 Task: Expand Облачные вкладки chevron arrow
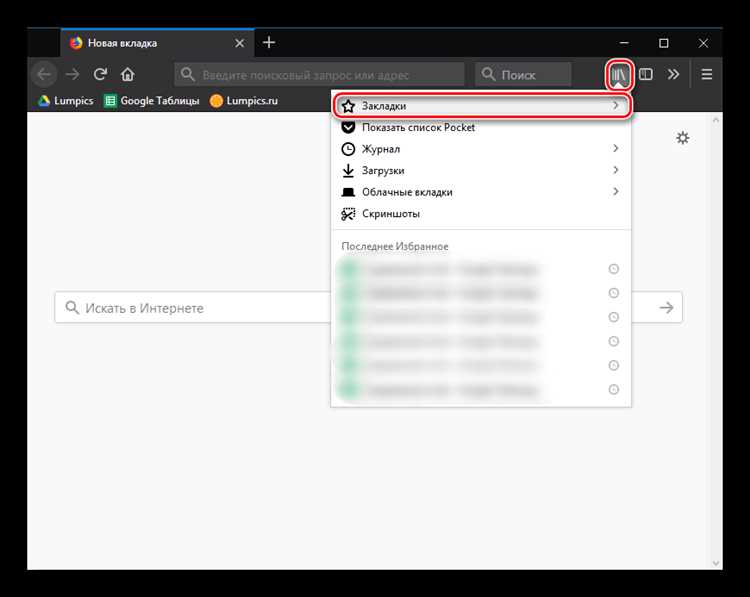click(x=616, y=191)
